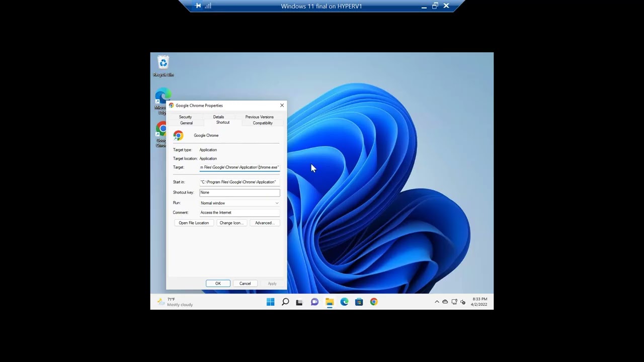
Task: Switch to the Security tab
Action: 185,117
